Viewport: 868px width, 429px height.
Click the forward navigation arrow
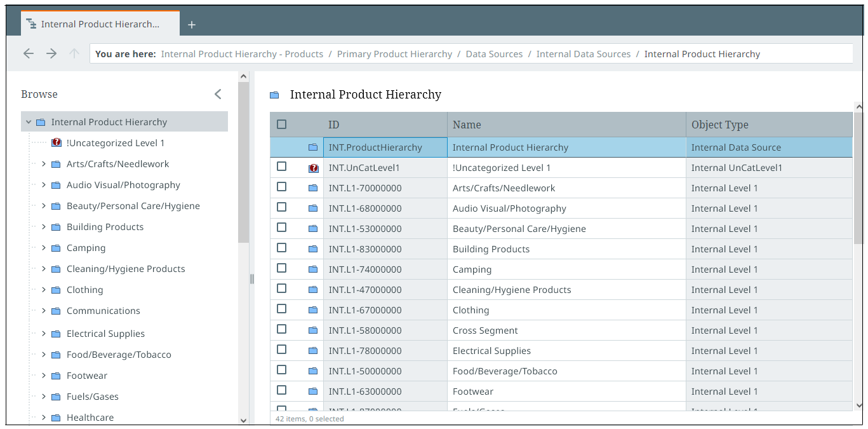coord(51,54)
